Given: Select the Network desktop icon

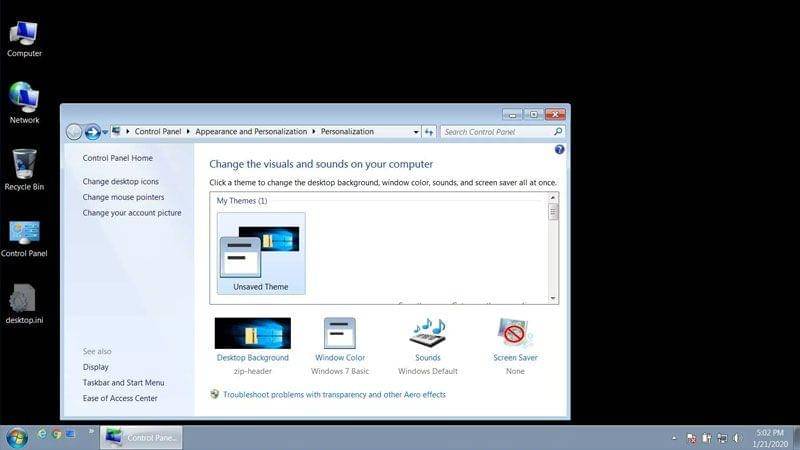Looking at the screenshot, I should (x=24, y=97).
